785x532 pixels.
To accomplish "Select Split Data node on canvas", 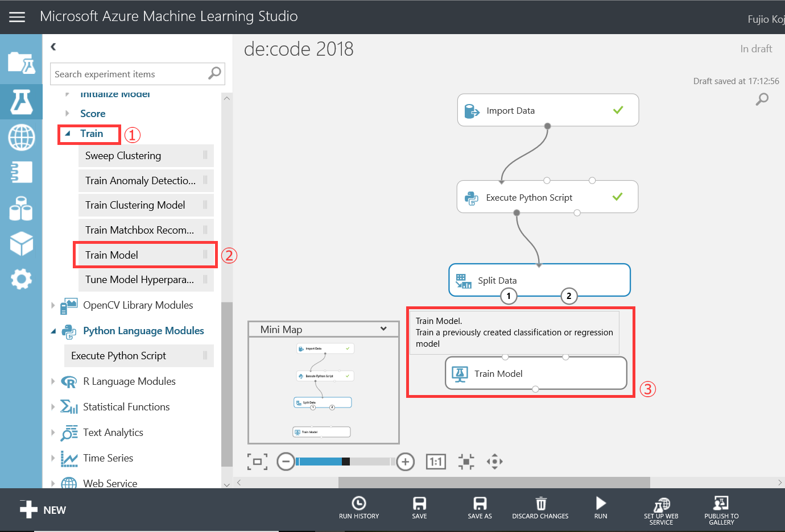I will click(539, 280).
